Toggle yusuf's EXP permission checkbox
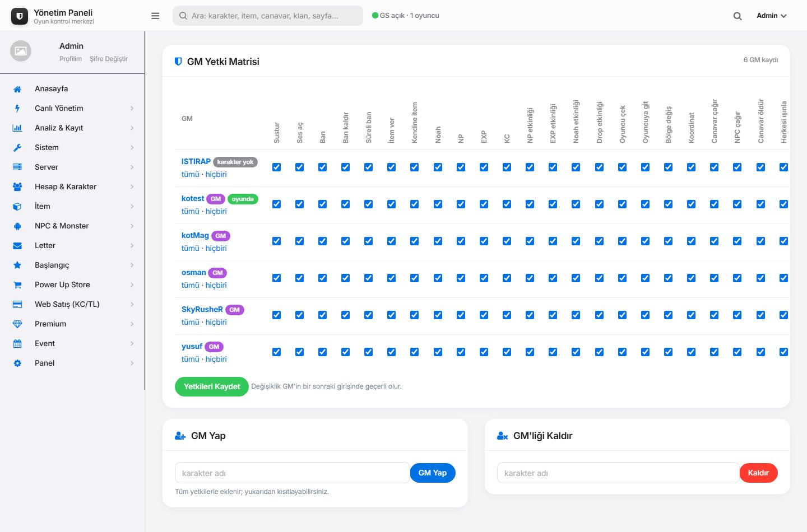The width and height of the screenshot is (807, 532). (x=484, y=352)
